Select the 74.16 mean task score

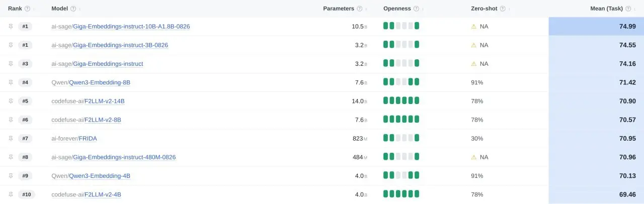627,64
